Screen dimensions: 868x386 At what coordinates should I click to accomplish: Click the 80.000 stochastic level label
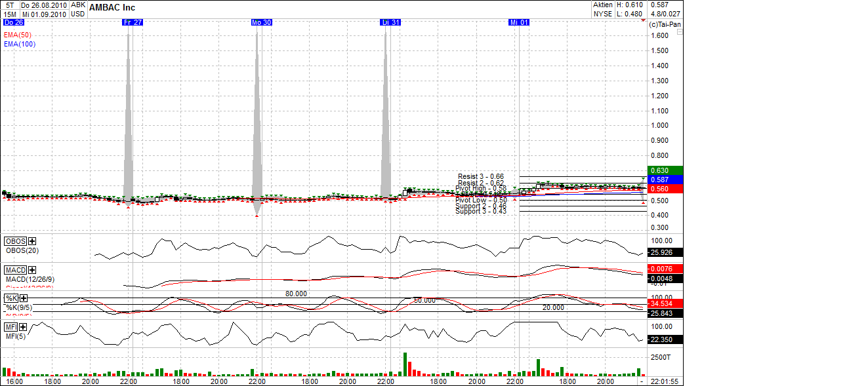coord(296,294)
